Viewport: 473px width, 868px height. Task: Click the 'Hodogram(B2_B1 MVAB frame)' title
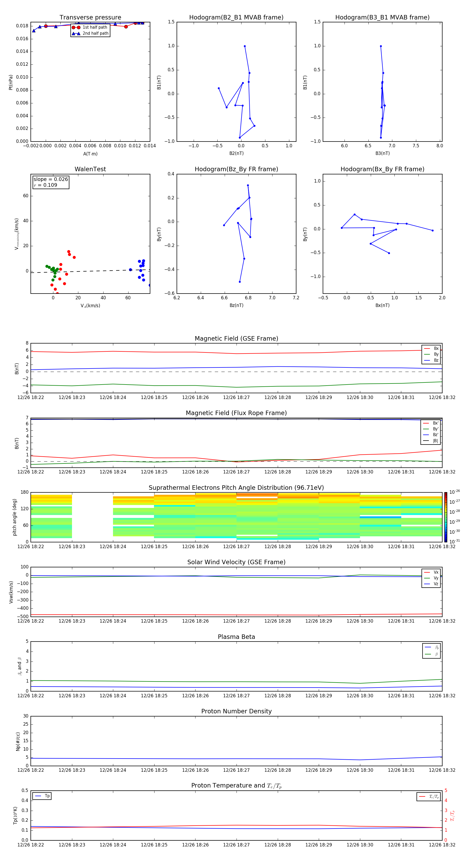pos(236,17)
